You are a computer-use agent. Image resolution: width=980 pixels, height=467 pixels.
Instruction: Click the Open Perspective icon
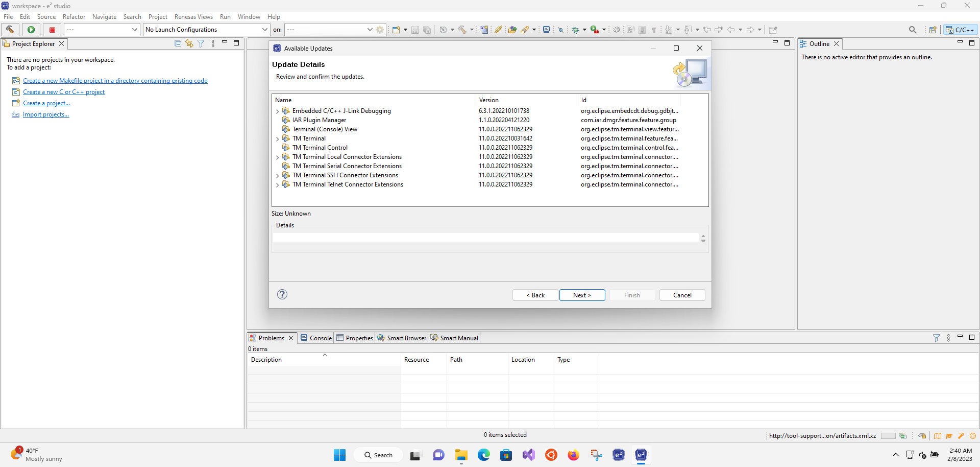[933, 30]
